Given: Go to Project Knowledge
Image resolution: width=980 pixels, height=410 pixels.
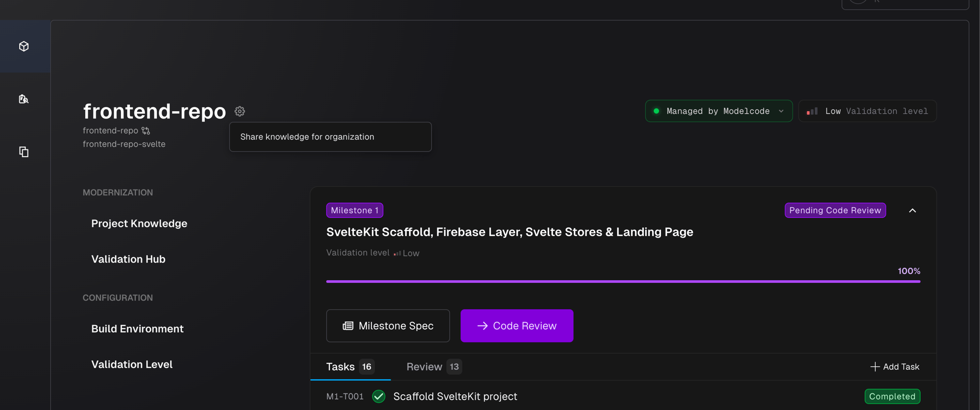Looking at the screenshot, I should click(x=139, y=223).
